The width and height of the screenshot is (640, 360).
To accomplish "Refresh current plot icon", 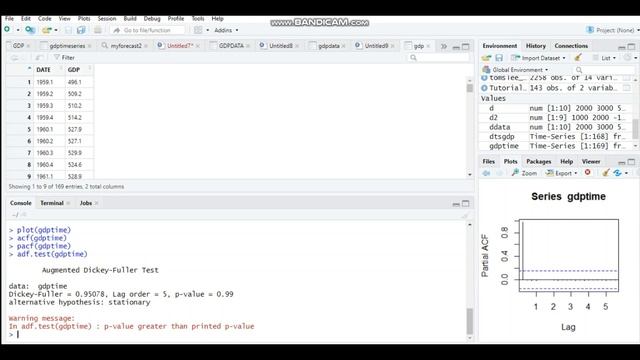I will tap(618, 173).
